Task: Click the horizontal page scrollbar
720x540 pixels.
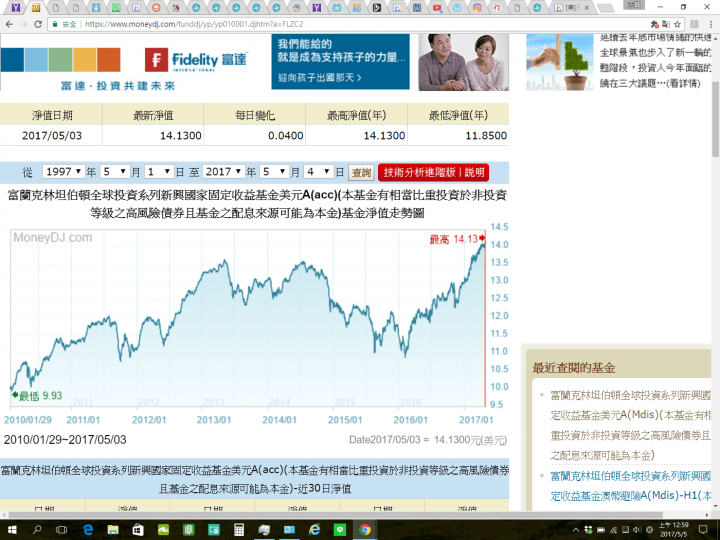Action: (335, 515)
